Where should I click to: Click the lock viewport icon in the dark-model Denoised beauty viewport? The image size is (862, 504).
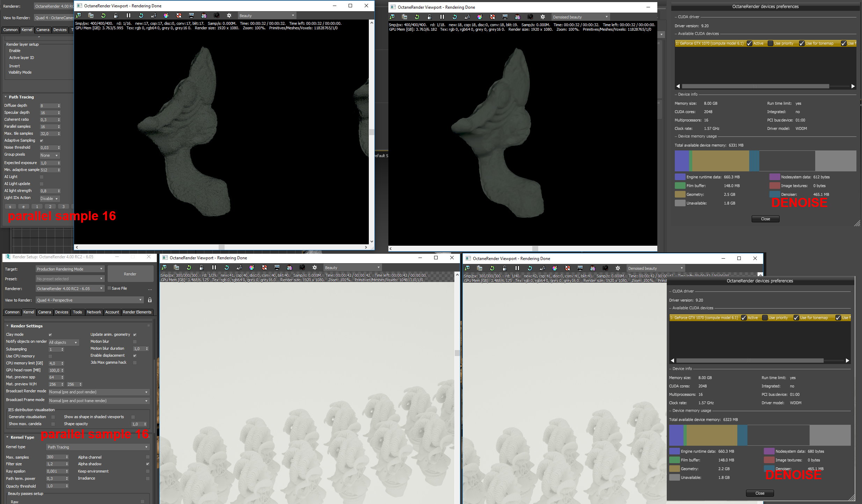[x=430, y=17]
